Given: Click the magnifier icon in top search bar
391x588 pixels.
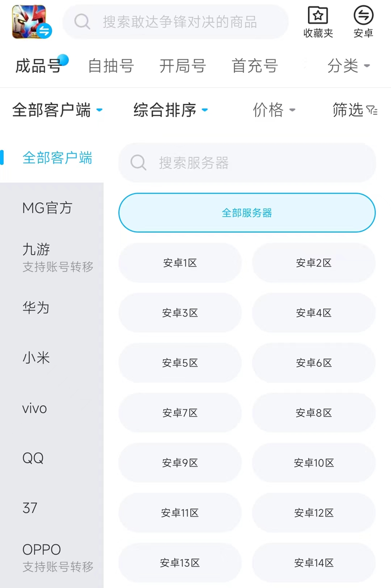Looking at the screenshot, I should [x=82, y=21].
